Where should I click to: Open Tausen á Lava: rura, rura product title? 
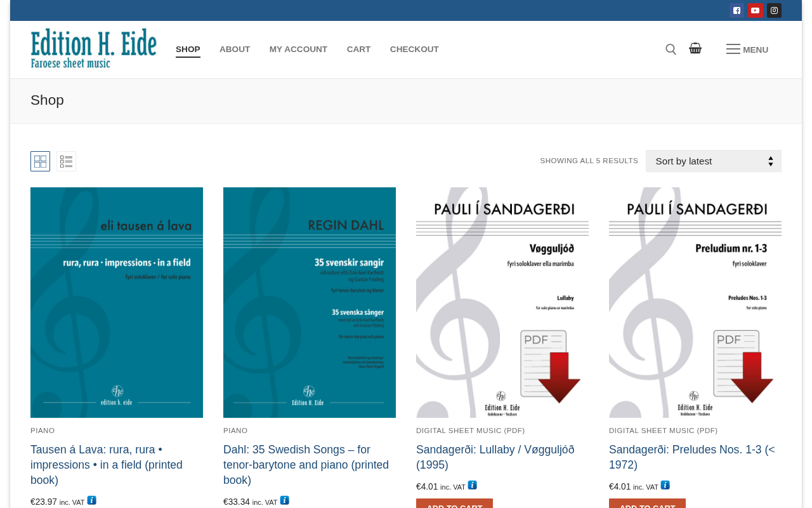tap(107, 465)
